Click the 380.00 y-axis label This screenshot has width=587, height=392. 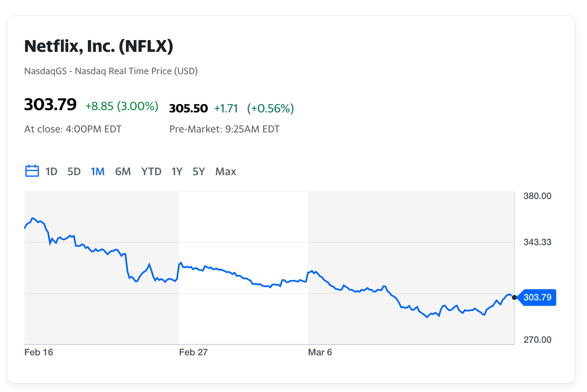[537, 196]
